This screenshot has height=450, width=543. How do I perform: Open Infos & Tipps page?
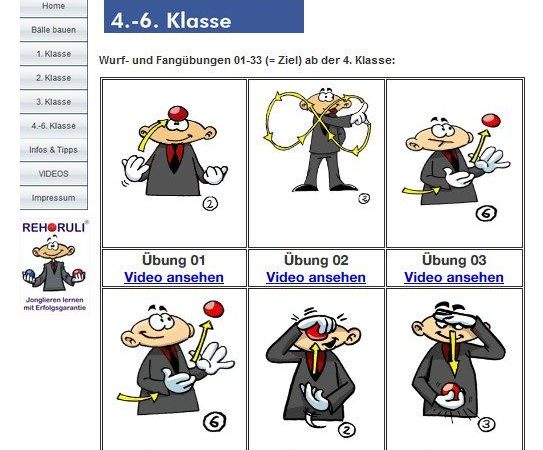54,150
